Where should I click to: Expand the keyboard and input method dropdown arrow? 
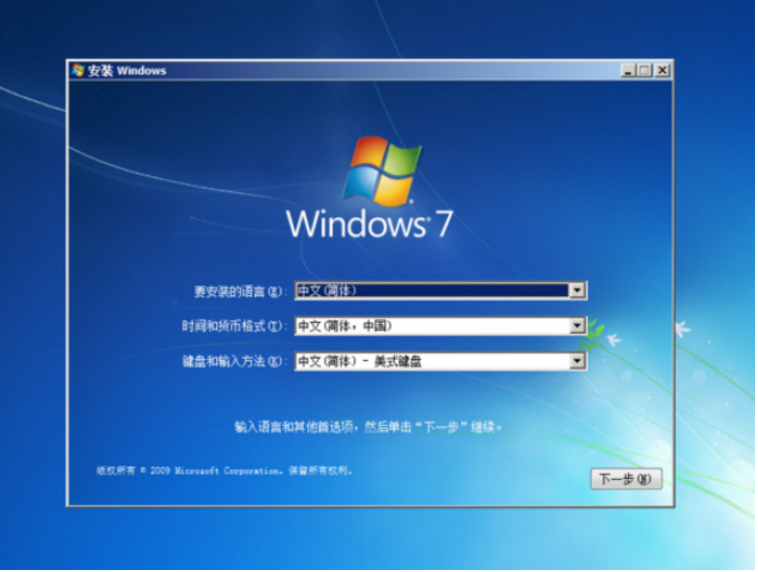click(577, 362)
